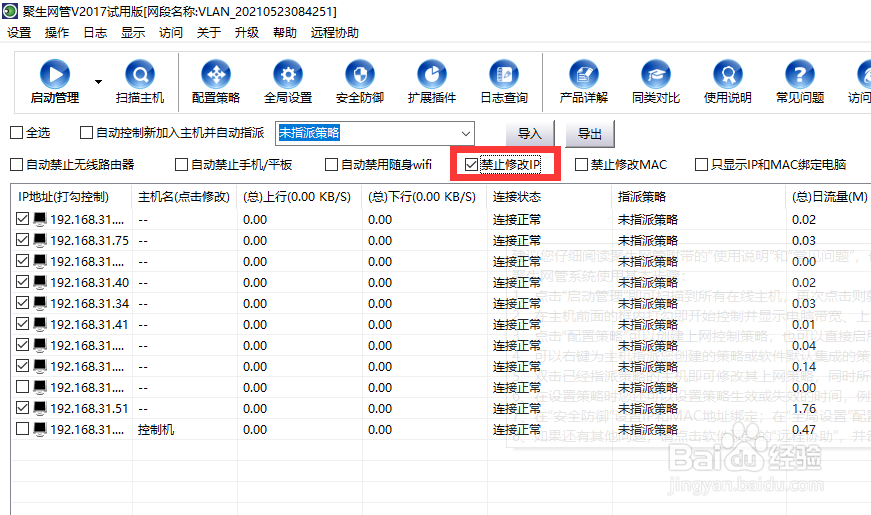
Task: Uncheck the control box for 192.168.31.75
Action: (22, 240)
